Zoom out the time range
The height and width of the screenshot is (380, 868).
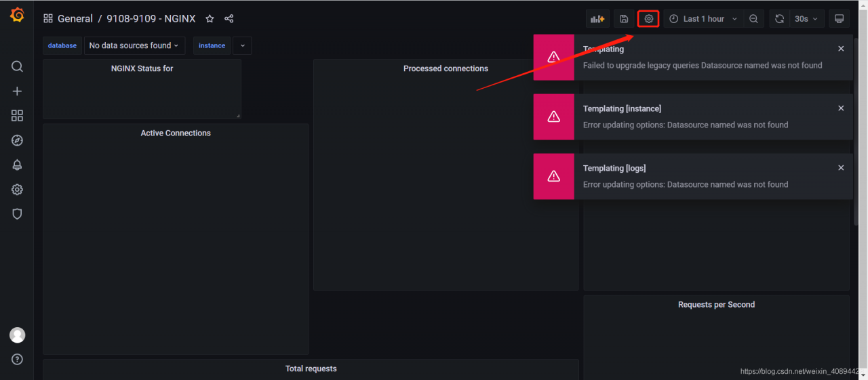point(753,19)
